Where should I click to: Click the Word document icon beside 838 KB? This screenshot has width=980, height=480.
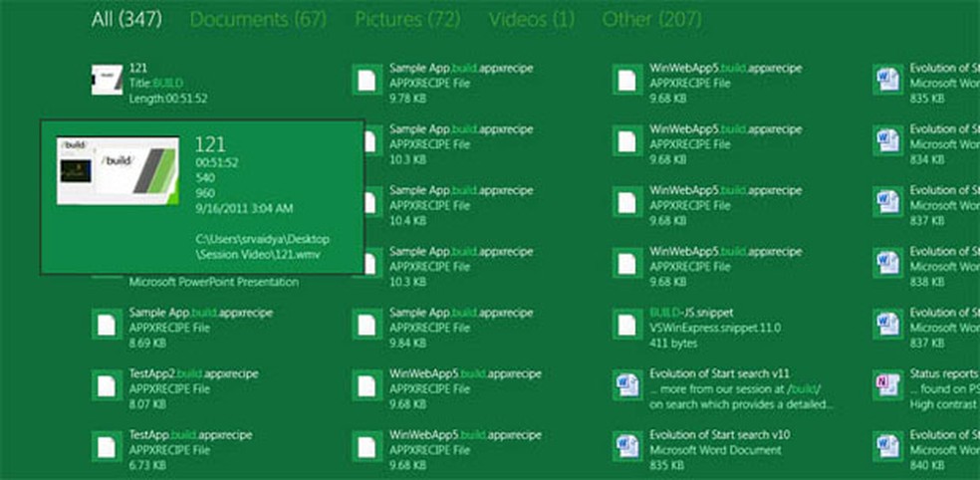coord(888,263)
